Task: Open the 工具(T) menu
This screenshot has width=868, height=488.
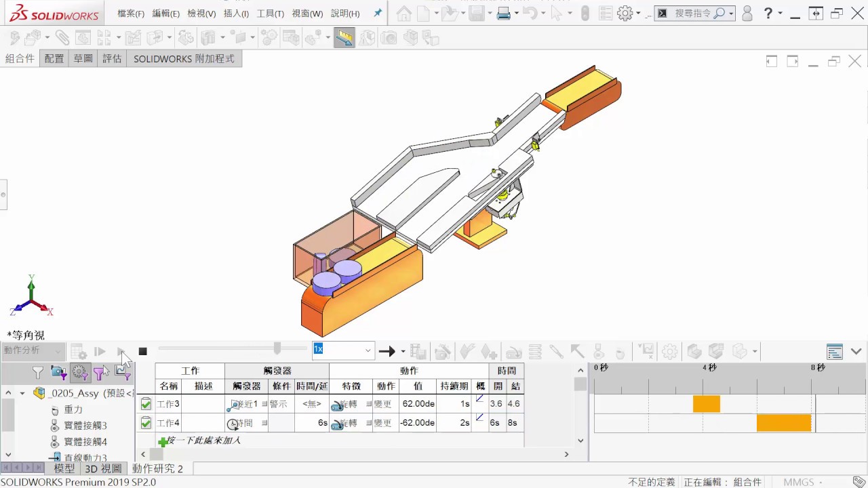Action: pos(270,14)
